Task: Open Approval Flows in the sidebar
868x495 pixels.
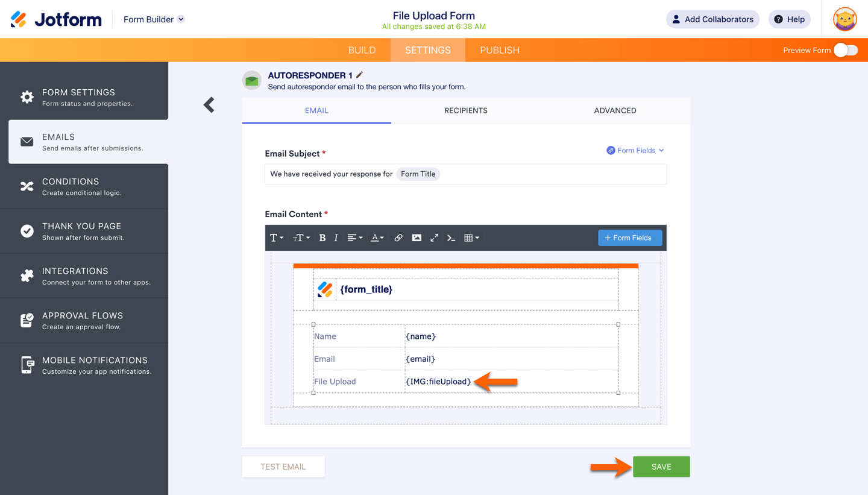Action: click(x=84, y=320)
